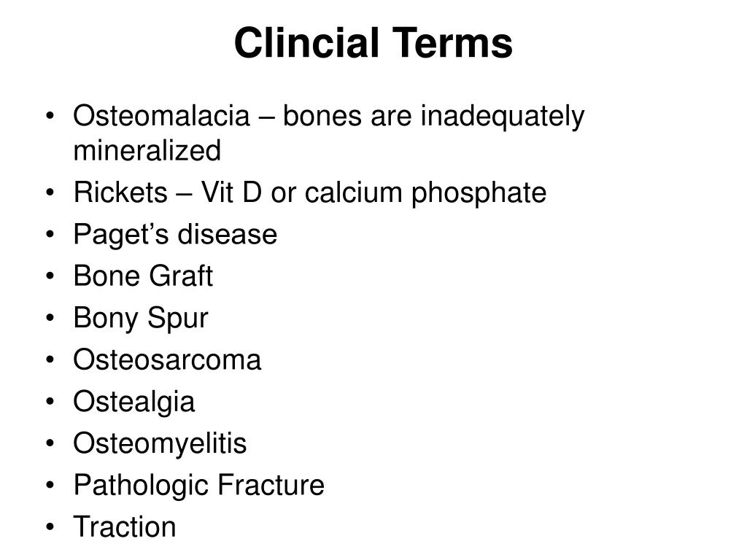The image size is (747, 560).
Task: Click the bullet before Paget's disease
Action: point(50,235)
